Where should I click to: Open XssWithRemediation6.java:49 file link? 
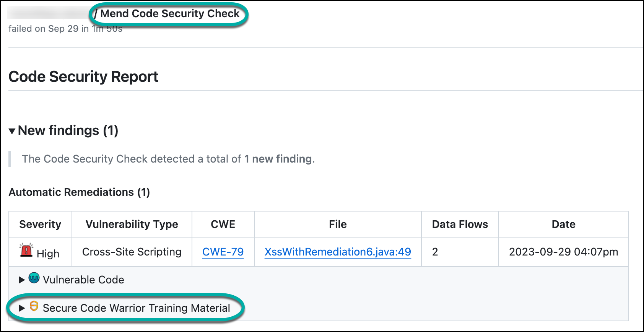tap(338, 252)
